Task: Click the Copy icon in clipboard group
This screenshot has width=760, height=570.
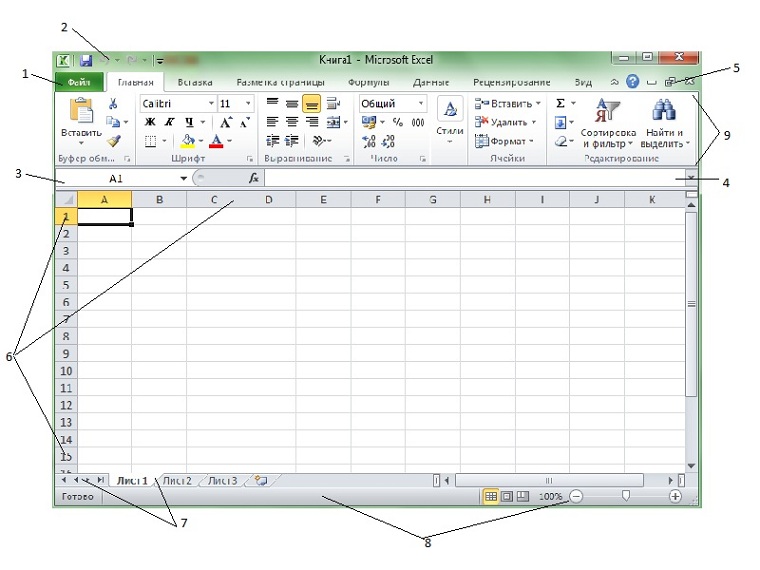Action: click(x=113, y=122)
